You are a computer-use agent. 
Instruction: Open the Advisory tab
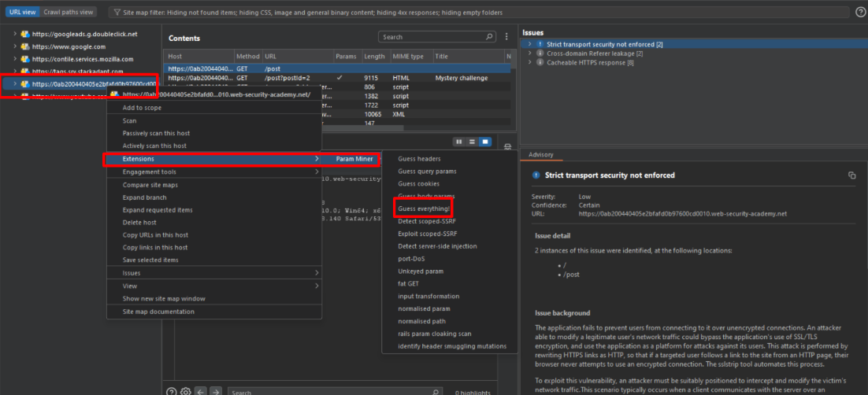point(540,154)
